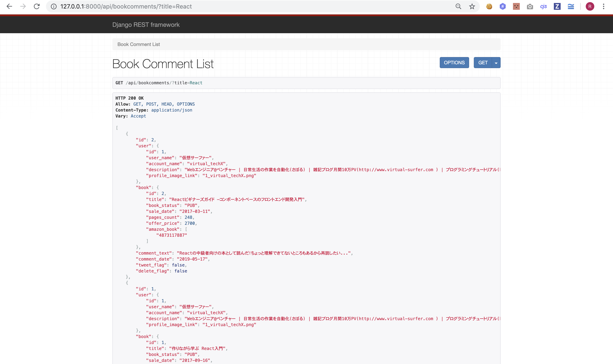The width and height of the screenshot is (613, 364).
Task: Click the amazon_book "4873117887" value
Action: pyautogui.click(x=172, y=235)
